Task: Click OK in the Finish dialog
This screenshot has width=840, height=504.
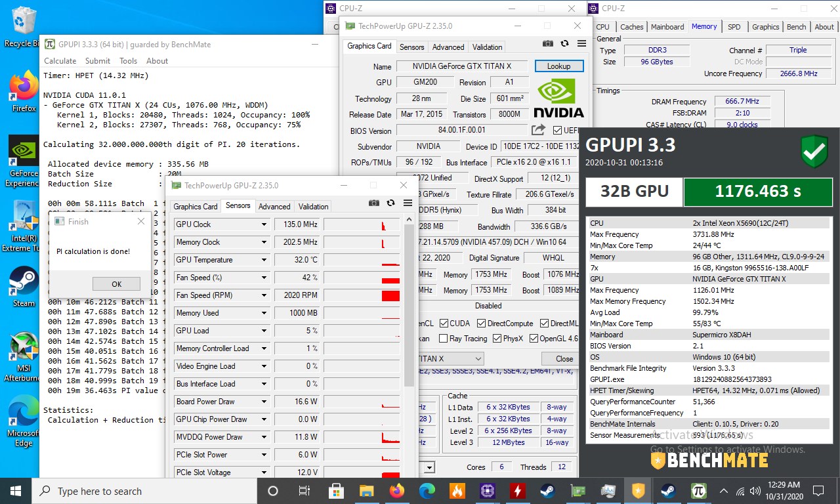Action: pyautogui.click(x=116, y=284)
